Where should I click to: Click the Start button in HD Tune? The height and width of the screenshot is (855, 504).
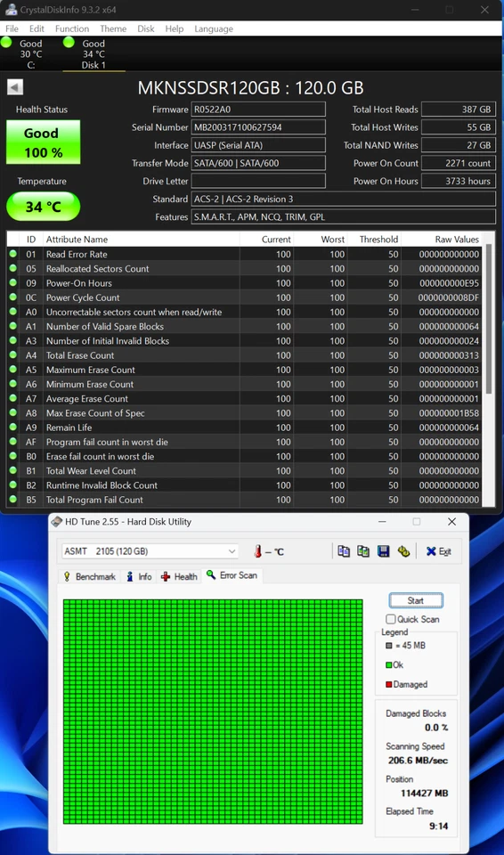pos(416,600)
